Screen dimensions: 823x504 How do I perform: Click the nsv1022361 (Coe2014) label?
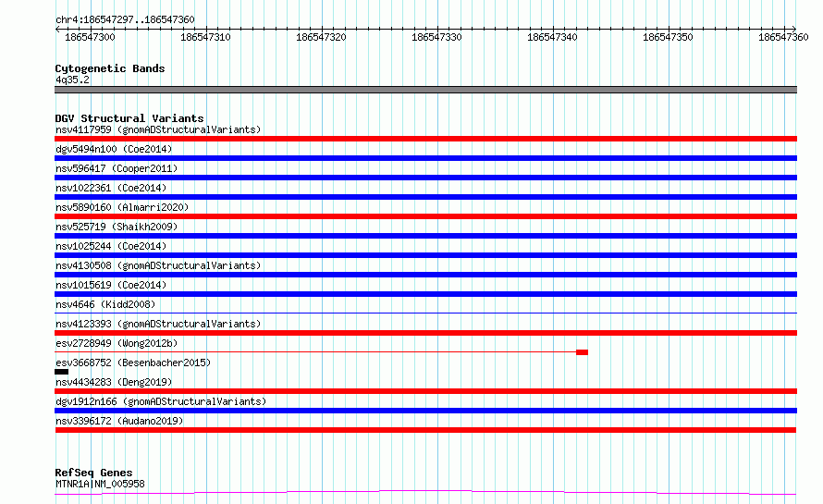tap(111, 188)
